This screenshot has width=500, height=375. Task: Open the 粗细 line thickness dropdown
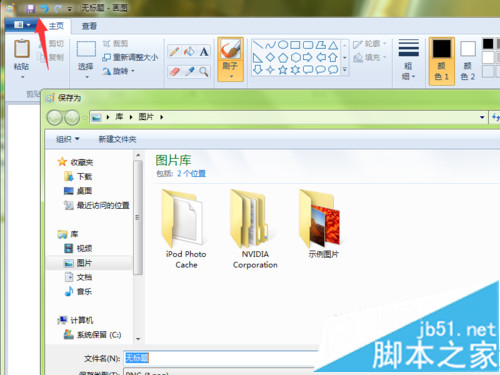[408, 60]
